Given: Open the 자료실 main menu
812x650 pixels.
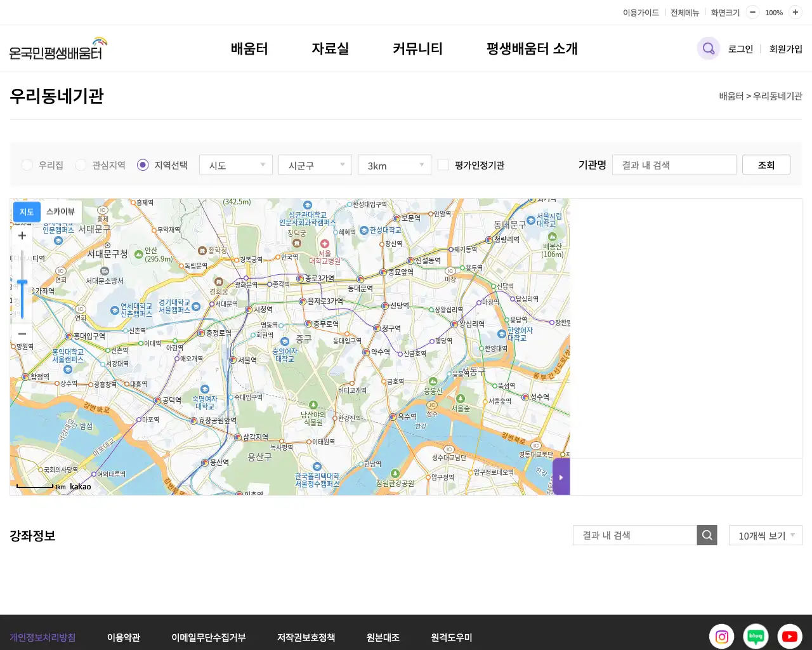Looking at the screenshot, I should (330, 49).
